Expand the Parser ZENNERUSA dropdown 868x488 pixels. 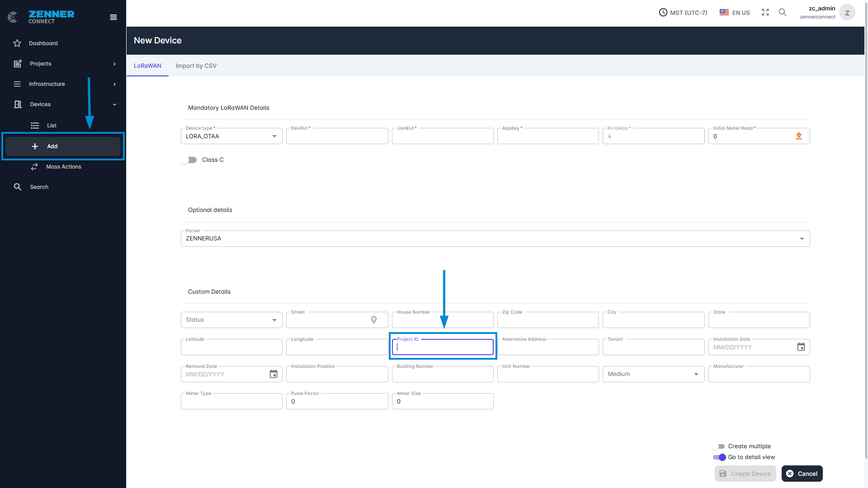(x=495, y=239)
